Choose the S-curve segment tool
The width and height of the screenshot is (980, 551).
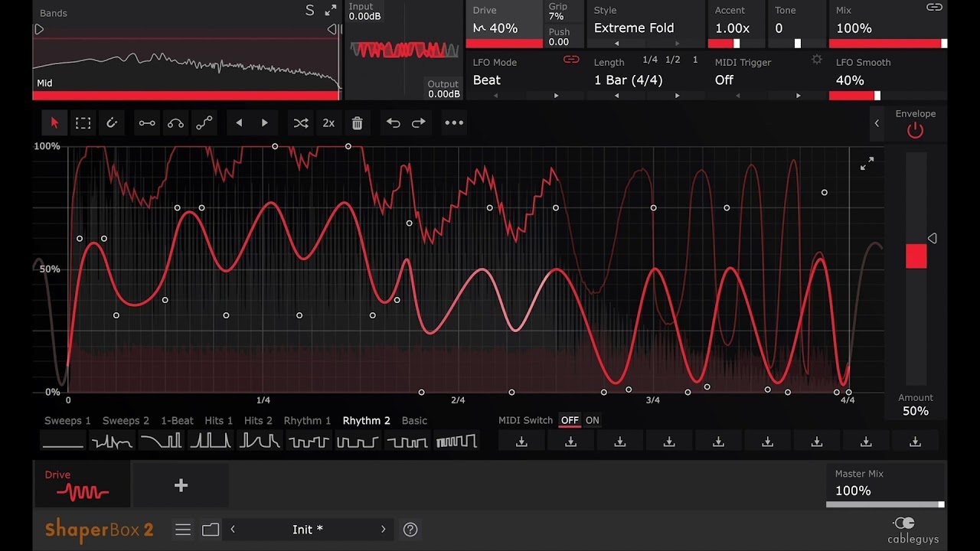click(x=204, y=122)
